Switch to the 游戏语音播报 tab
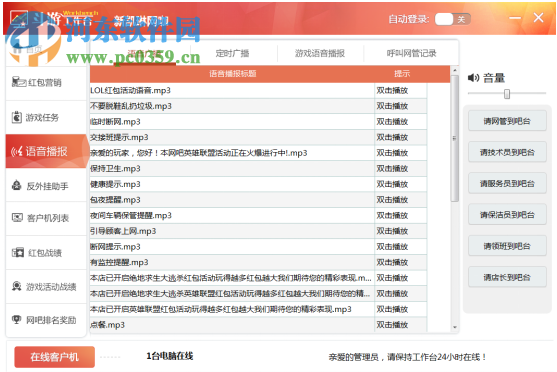The image size is (557, 372). pos(320,53)
